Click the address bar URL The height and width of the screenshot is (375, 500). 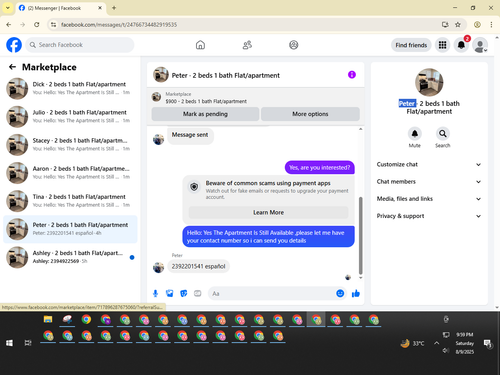[x=119, y=25]
